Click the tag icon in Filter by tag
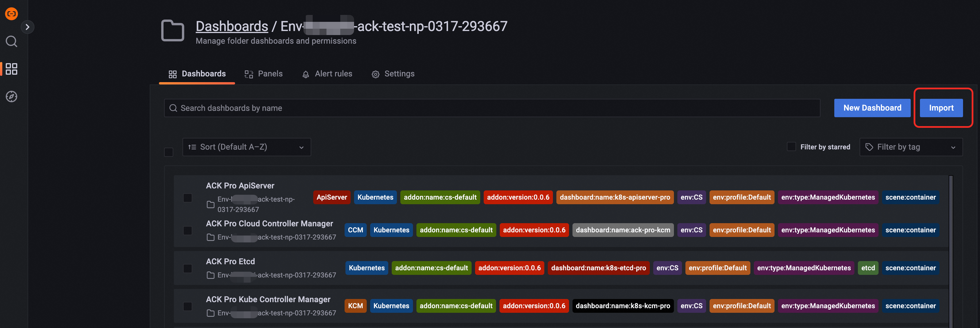The width and height of the screenshot is (980, 328). tap(869, 147)
